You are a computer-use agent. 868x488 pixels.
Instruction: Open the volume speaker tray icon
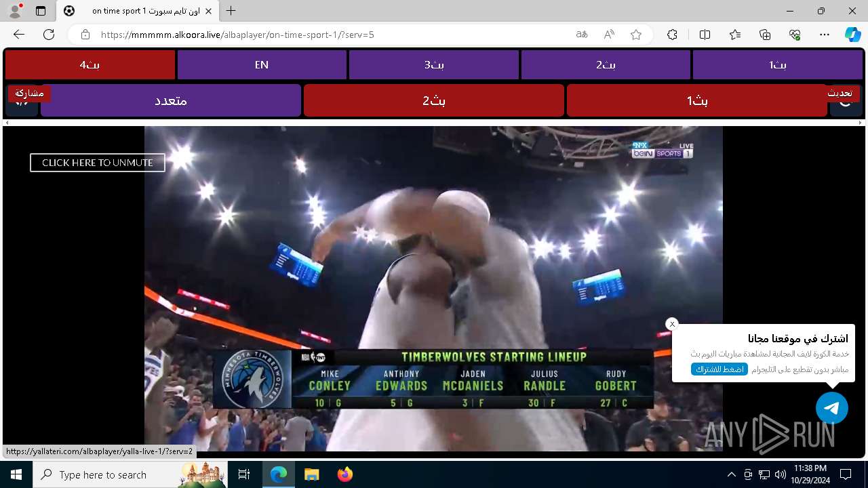point(781,474)
